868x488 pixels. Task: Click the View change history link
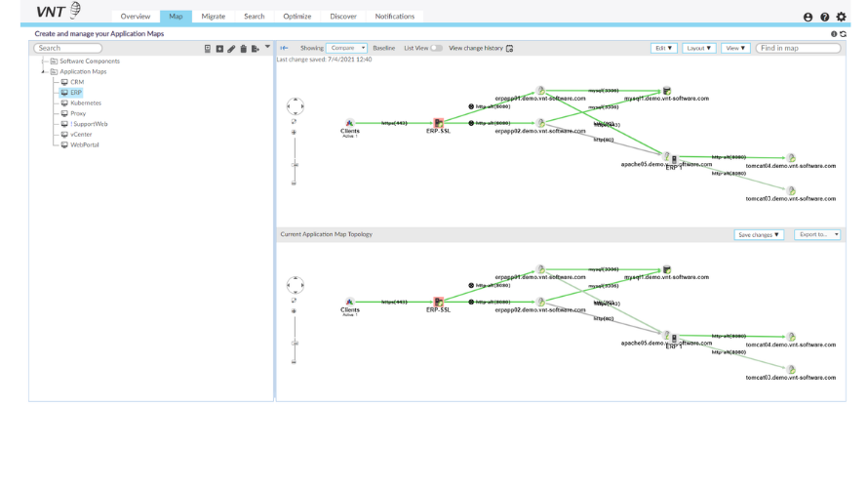tap(476, 48)
